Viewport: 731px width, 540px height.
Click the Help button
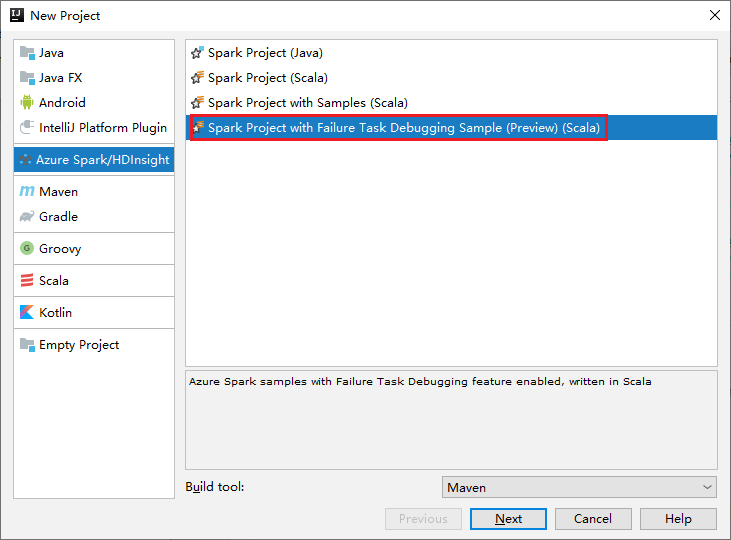pyautogui.click(x=678, y=519)
